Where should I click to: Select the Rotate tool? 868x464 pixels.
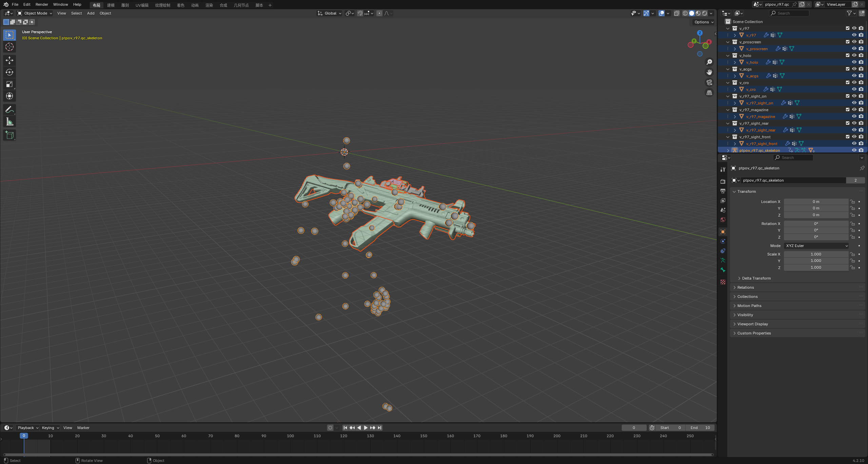9,72
